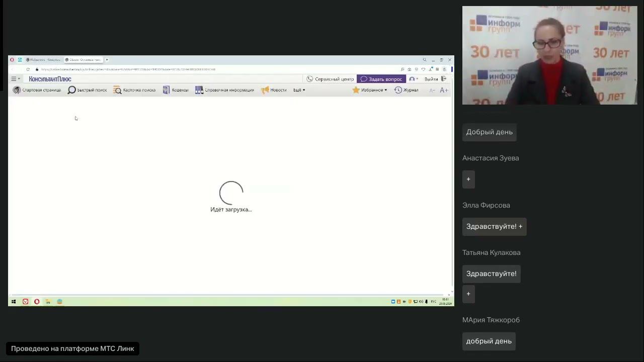Image resolution: width=644 pixels, height=362 pixels.
Task: Decrease font size with A- button
Action: (432, 90)
